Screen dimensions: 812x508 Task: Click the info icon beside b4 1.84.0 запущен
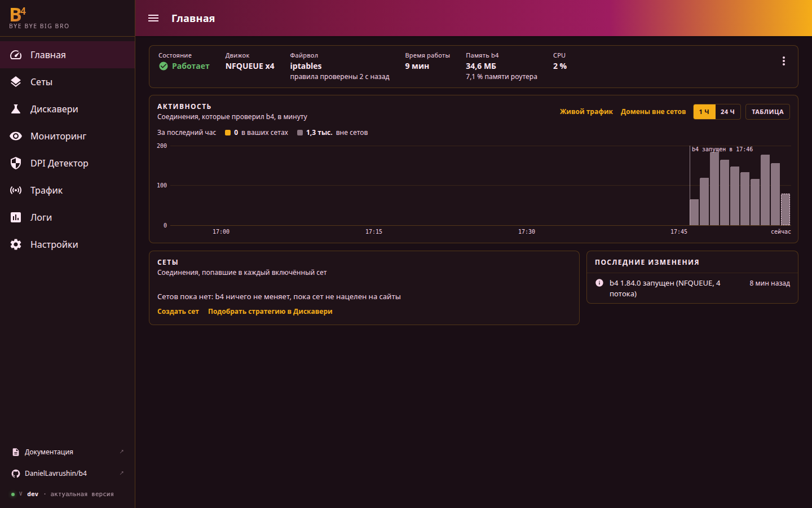click(599, 283)
